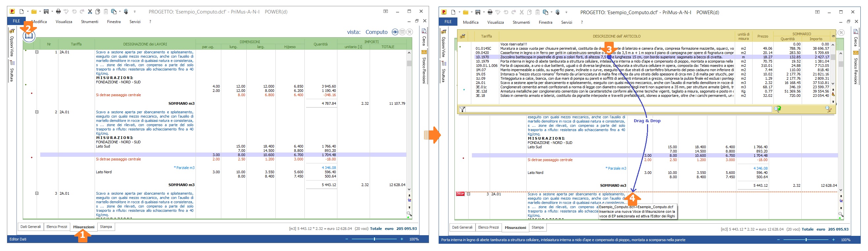Open the Cerca side panel in the left window

click(x=424, y=38)
